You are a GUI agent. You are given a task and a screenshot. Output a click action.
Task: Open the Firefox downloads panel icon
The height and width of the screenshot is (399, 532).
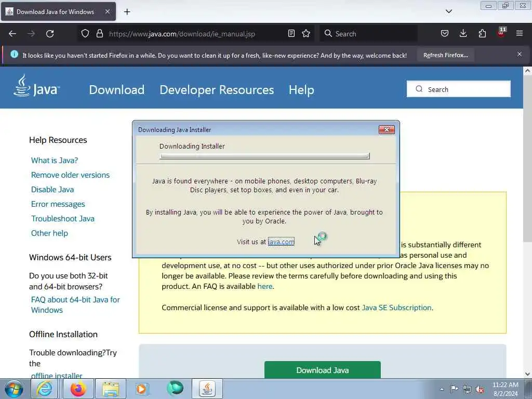coord(463,34)
